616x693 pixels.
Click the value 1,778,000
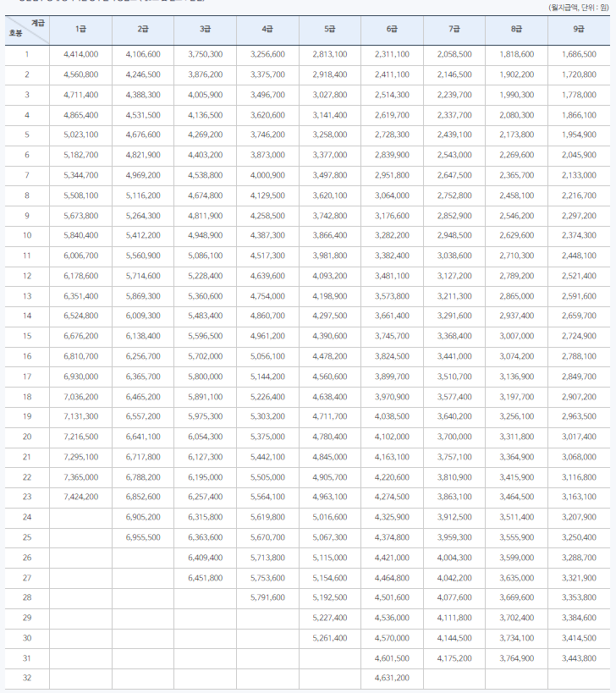(x=579, y=95)
